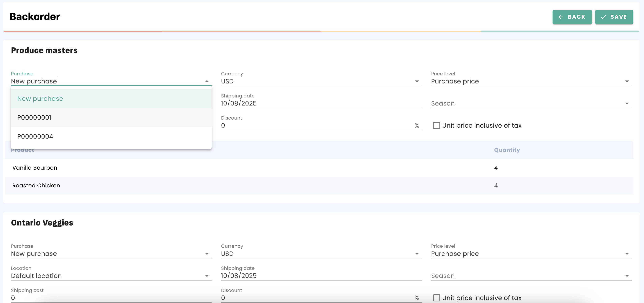Open Ontario Veggies Season dropdown arrow
Screen dimensions: 644x303
coord(627,276)
